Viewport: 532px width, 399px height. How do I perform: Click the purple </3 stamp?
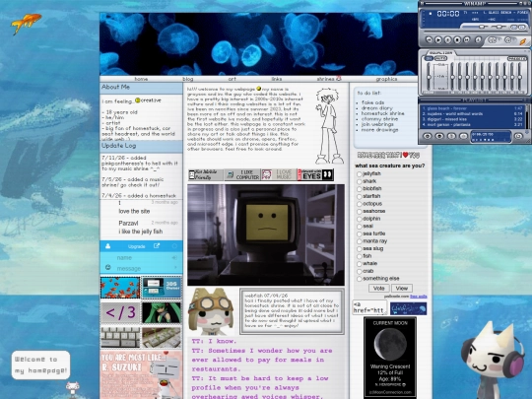click(x=120, y=312)
